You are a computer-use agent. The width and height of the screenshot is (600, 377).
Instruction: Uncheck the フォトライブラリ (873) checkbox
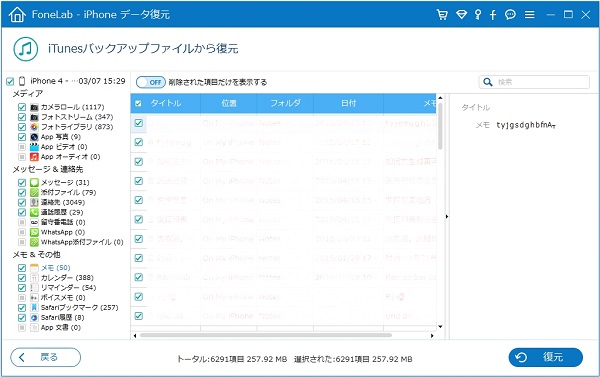[x=22, y=127]
